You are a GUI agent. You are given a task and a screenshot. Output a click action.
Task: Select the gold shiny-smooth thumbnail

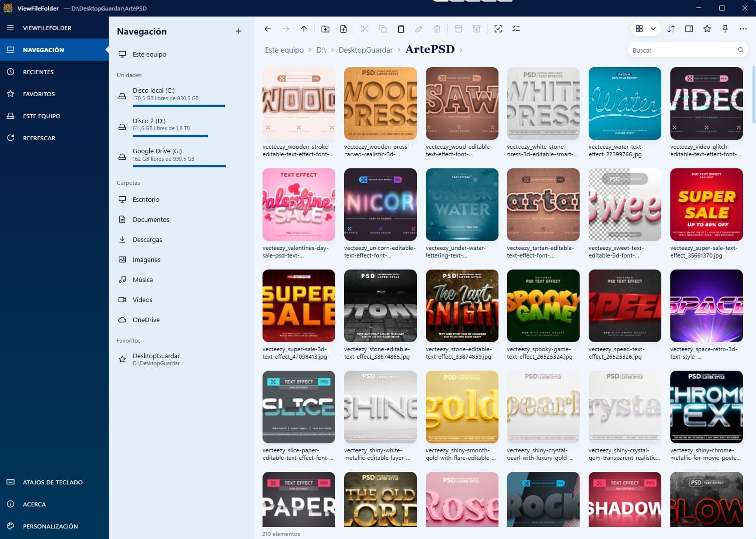[462, 407]
